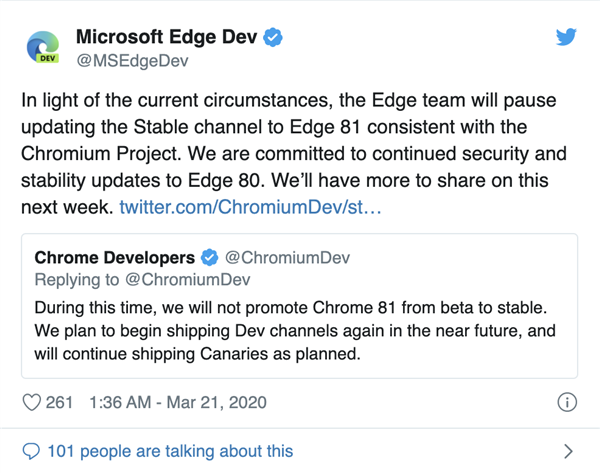Viewport: 600px width, 473px height.
Task: Click the blue speech bubble reply icon
Action: (31, 451)
